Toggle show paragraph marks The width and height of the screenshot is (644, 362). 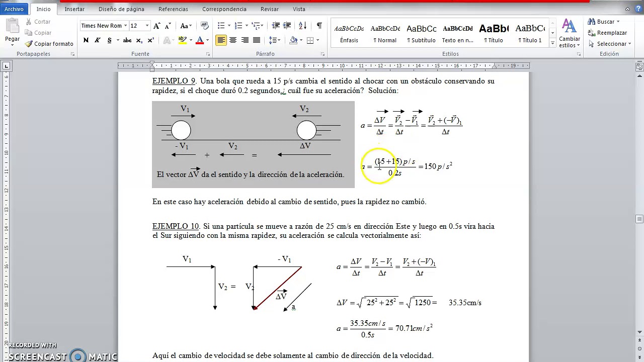(319, 26)
